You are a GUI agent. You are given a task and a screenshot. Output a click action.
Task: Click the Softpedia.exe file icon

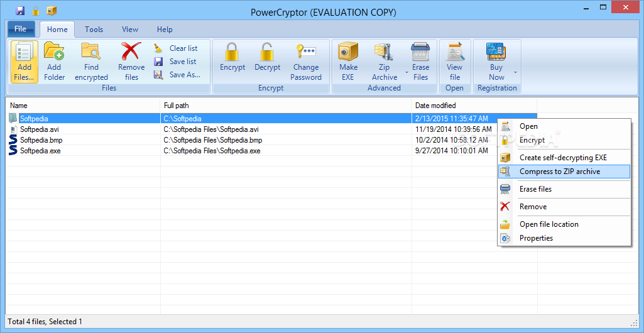tap(13, 151)
